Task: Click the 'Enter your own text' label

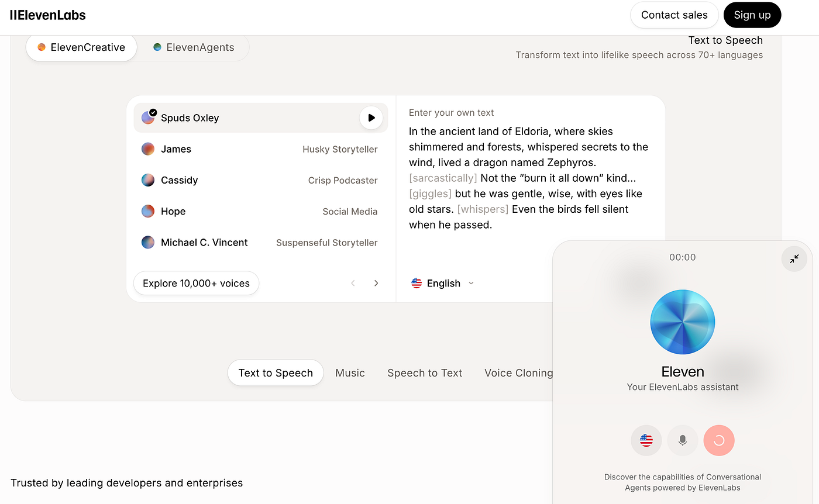Action: [452, 113]
